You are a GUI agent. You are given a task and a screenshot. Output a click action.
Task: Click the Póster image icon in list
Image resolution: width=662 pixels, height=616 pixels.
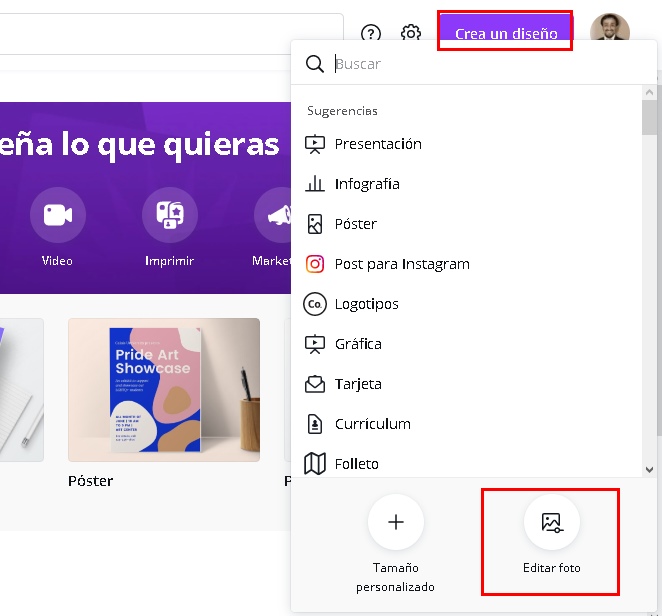[315, 224]
